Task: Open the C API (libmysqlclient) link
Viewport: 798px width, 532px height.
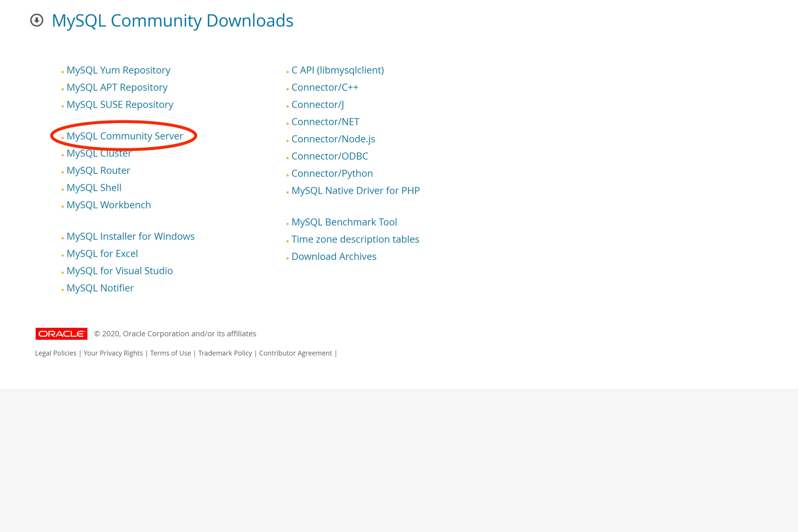Action: tap(338, 70)
